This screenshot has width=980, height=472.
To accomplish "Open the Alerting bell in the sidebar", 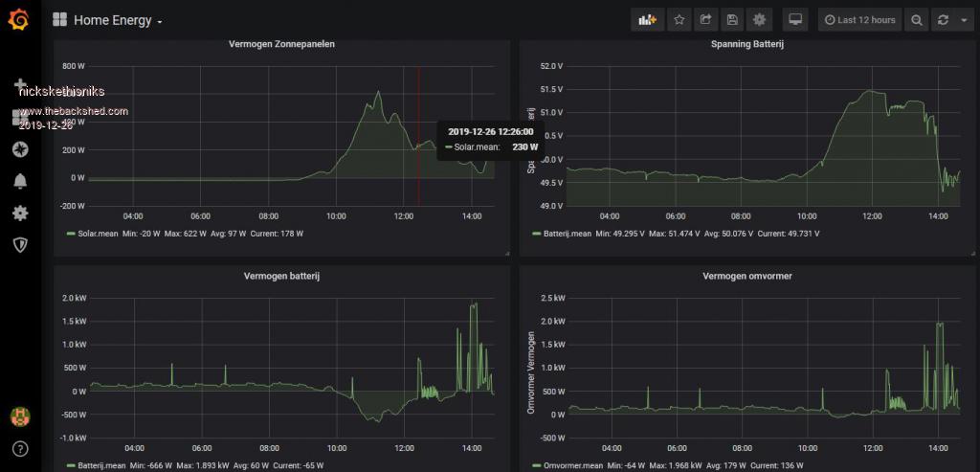I will click(19, 181).
